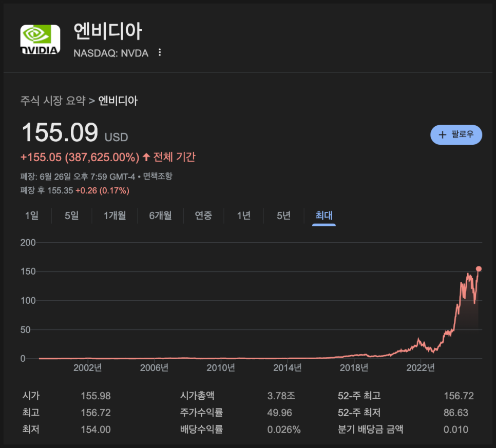Select the 1년 range tab
This screenshot has height=448, width=496.
244,216
